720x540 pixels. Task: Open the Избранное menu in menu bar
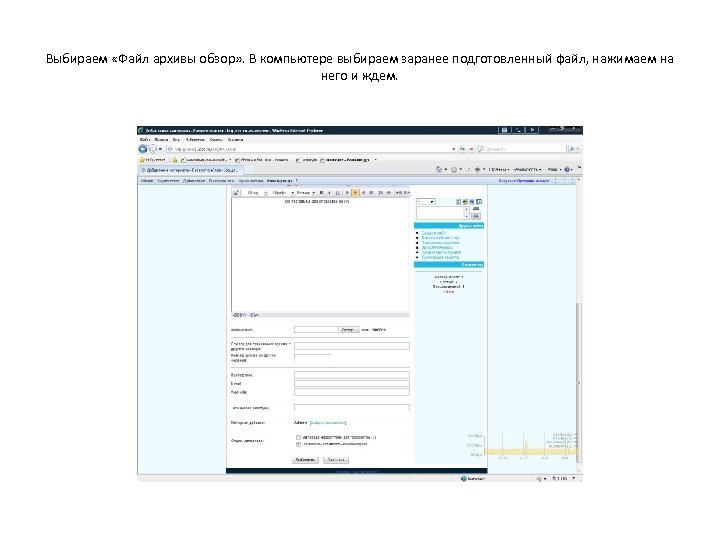[196, 140]
